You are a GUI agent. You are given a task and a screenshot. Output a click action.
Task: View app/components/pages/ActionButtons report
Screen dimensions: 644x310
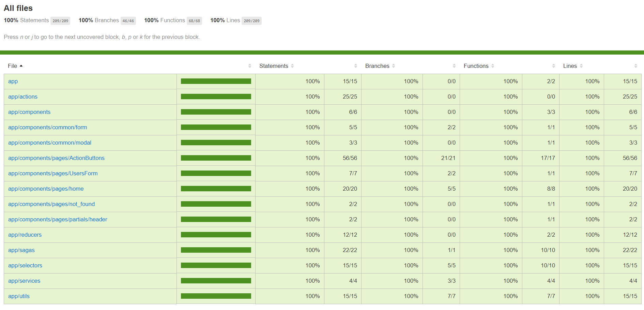pos(56,158)
